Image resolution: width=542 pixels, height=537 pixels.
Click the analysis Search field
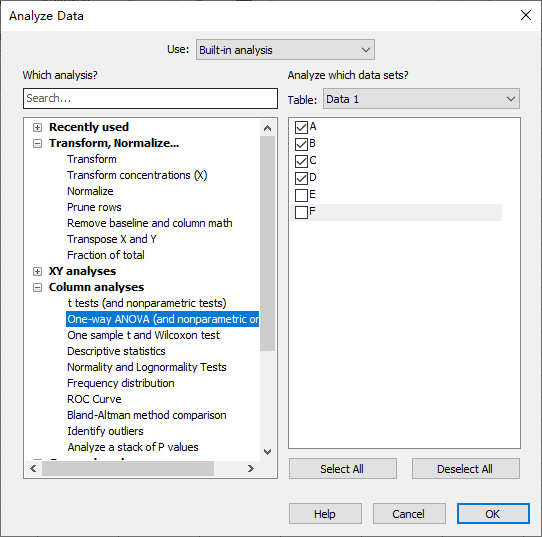(x=150, y=98)
